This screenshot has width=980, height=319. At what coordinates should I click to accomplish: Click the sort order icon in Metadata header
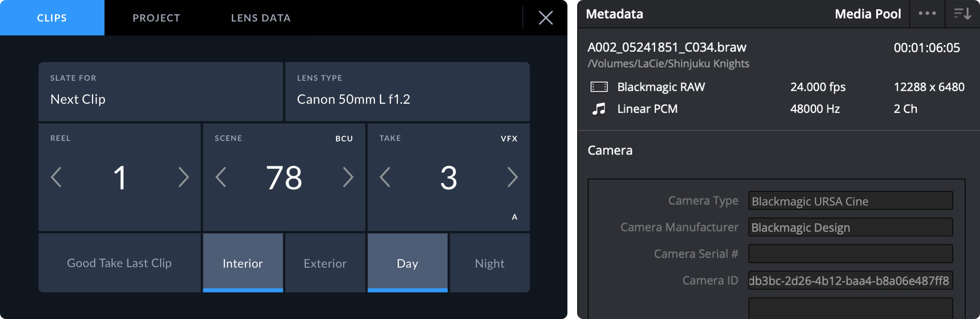tap(962, 14)
